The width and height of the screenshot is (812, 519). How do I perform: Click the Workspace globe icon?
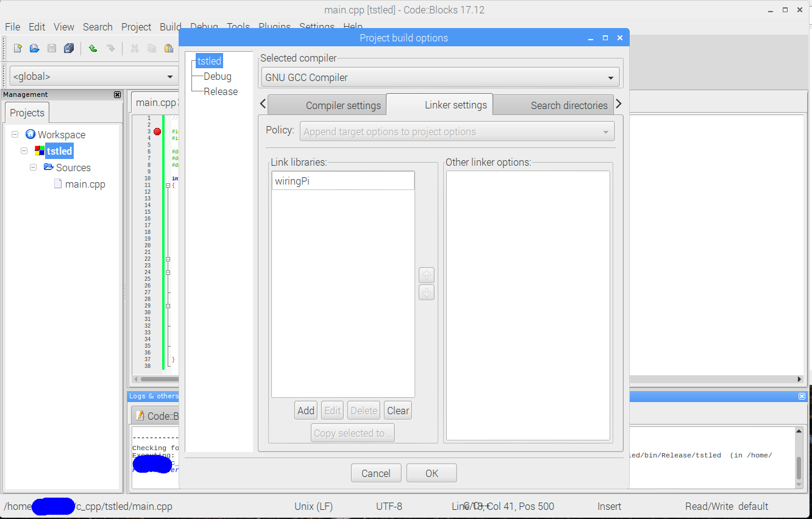click(x=30, y=135)
